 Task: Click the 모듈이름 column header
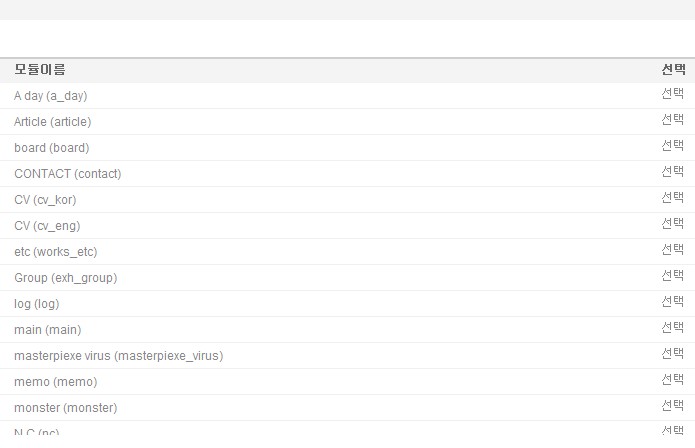pos(40,70)
